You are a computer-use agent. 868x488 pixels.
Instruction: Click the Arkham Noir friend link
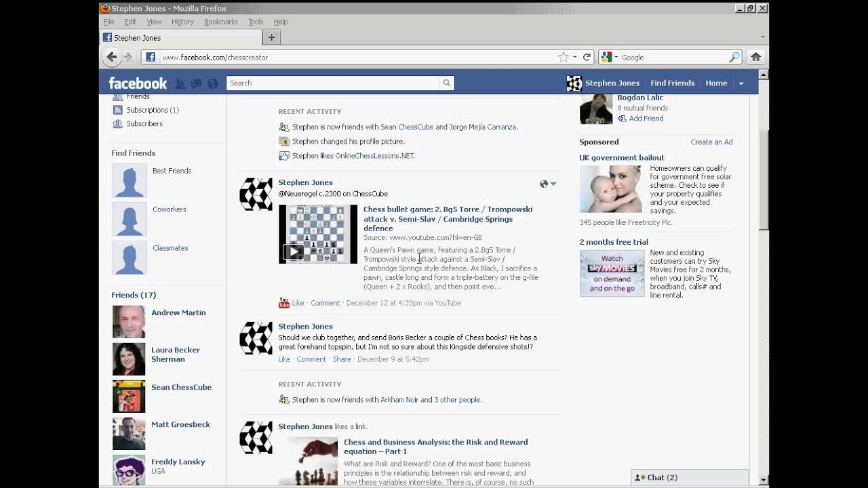399,400
